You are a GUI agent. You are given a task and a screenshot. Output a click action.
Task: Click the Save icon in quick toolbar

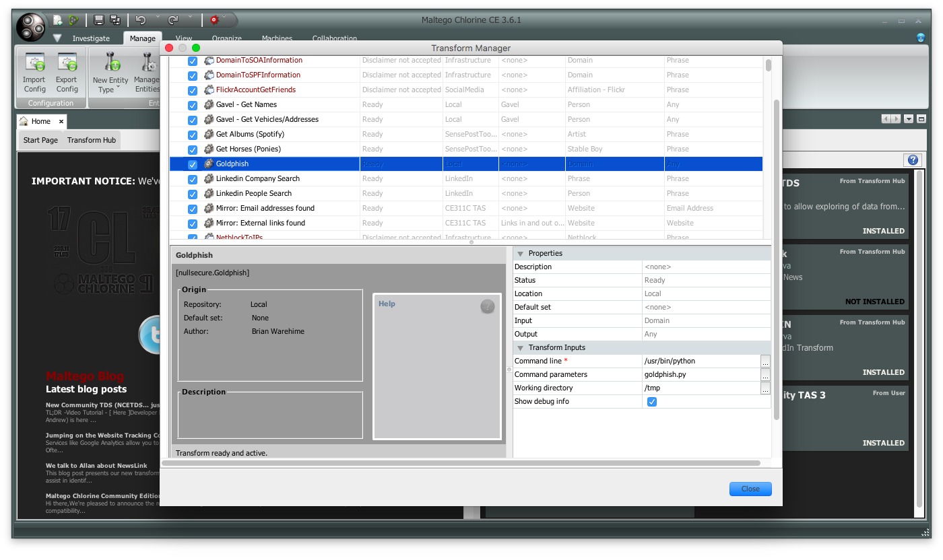click(x=99, y=20)
